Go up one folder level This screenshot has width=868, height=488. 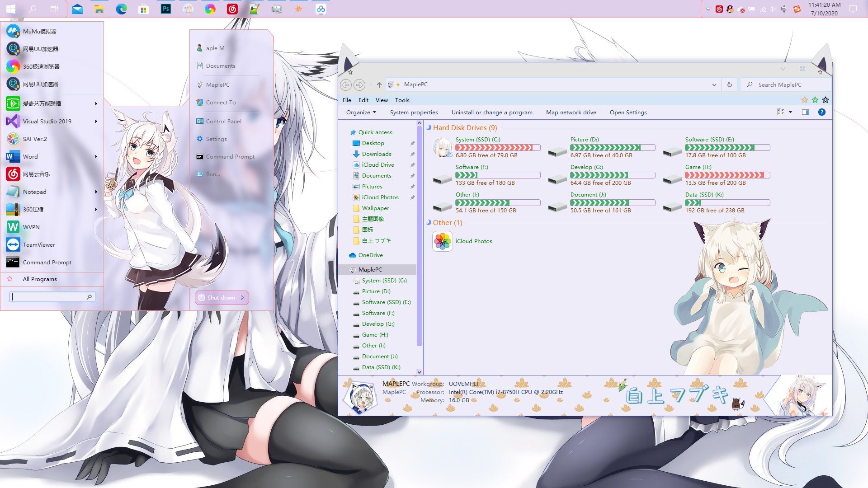tap(379, 84)
